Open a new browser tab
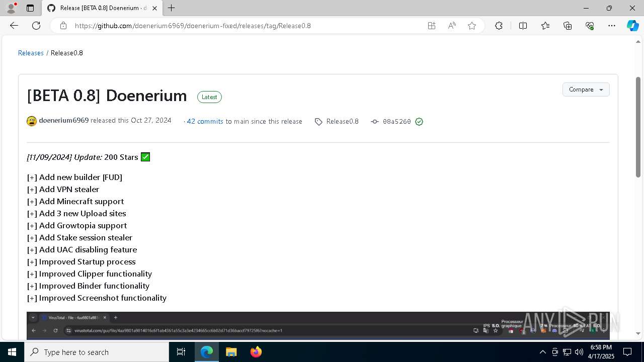Screen dimensions: 644x362 [172, 8]
